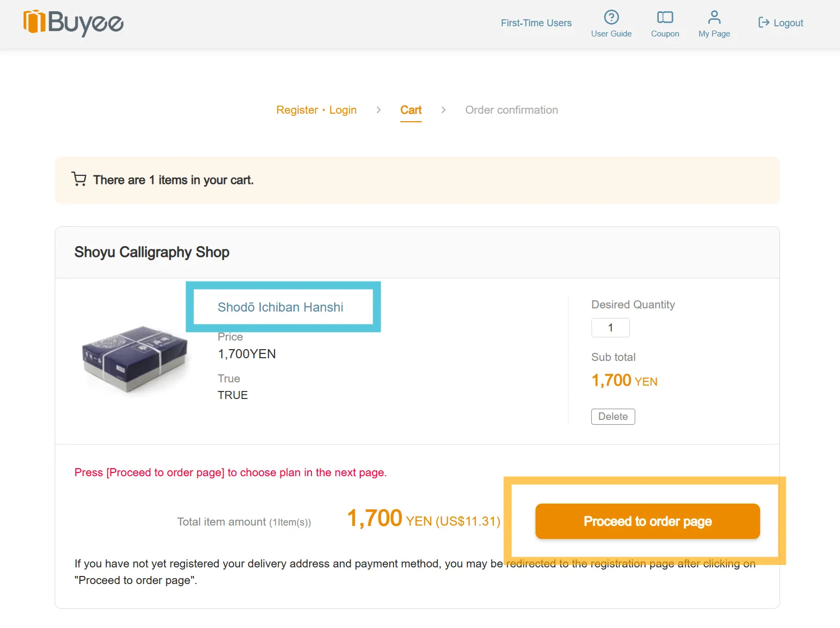
Task: Click the chevron after Register Login step
Action: (378, 110)
